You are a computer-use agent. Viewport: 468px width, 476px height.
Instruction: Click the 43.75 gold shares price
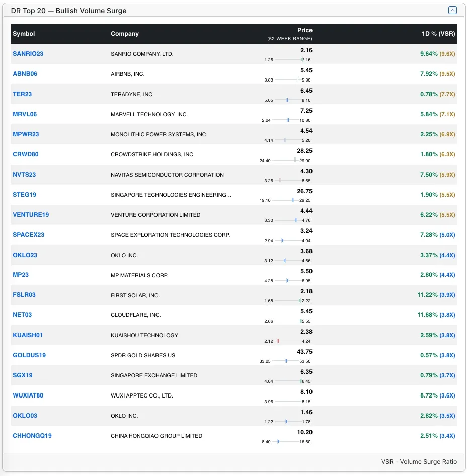(304, 352)
